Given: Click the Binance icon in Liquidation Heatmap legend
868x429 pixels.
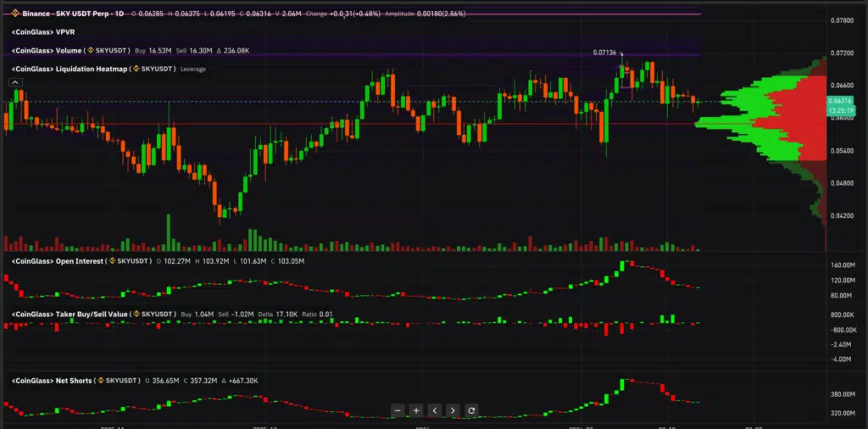Looking at the screenshot, I should [136, 70].
